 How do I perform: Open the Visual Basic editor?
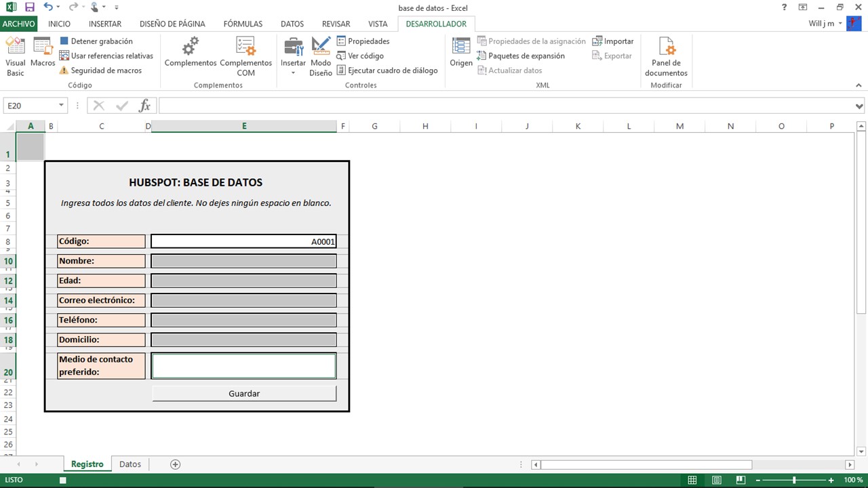pos(15,56)
